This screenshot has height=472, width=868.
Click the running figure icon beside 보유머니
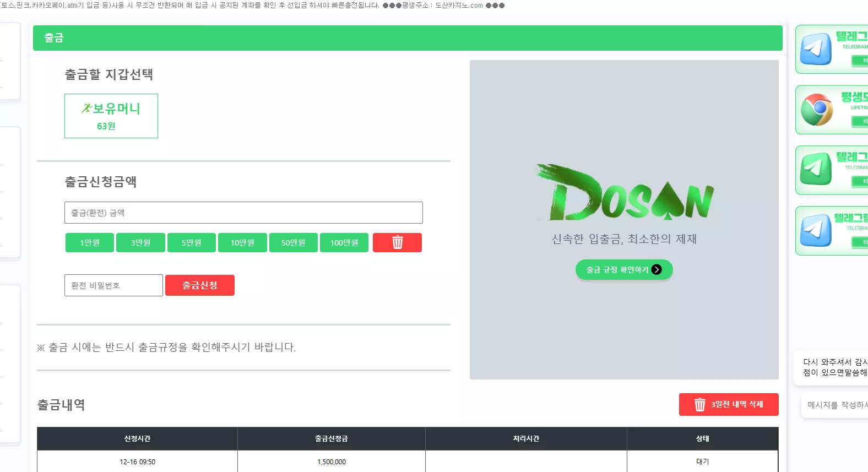pyautogui.click(x=86, y=108)
